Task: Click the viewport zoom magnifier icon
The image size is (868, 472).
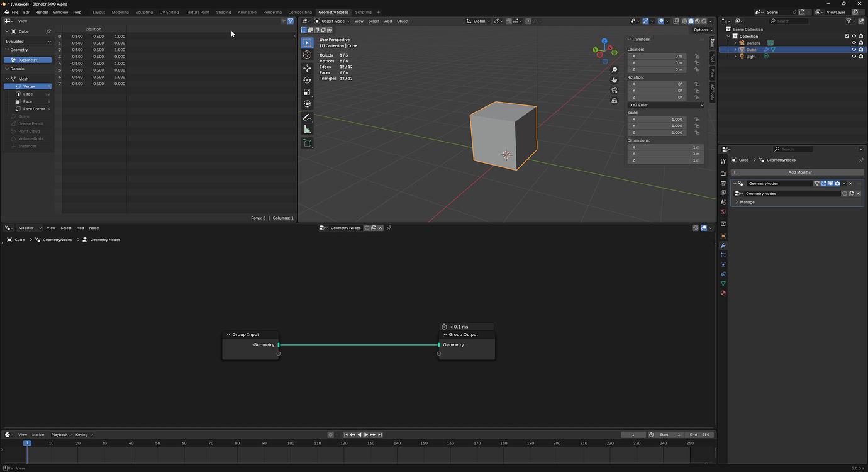Action: click(615, 70)
